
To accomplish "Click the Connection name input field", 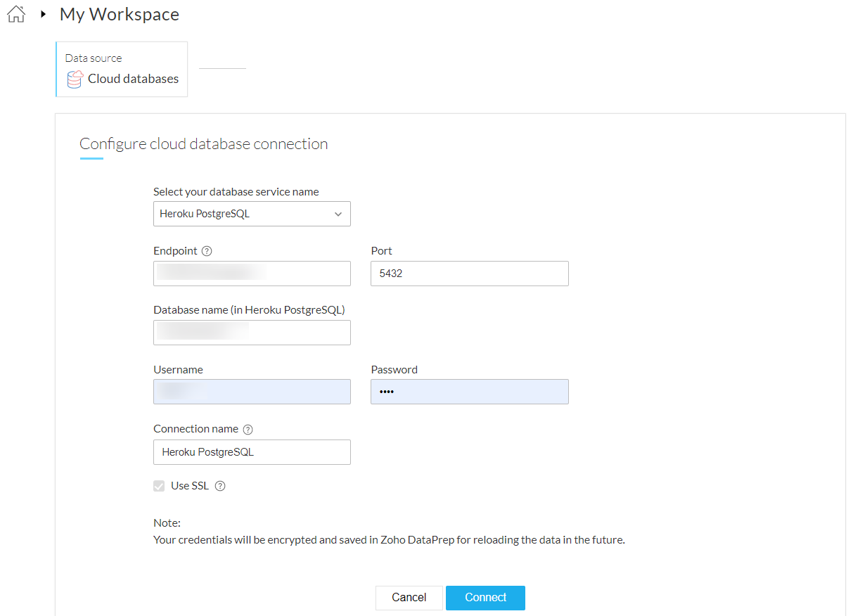I will click(x=252, y=452).
